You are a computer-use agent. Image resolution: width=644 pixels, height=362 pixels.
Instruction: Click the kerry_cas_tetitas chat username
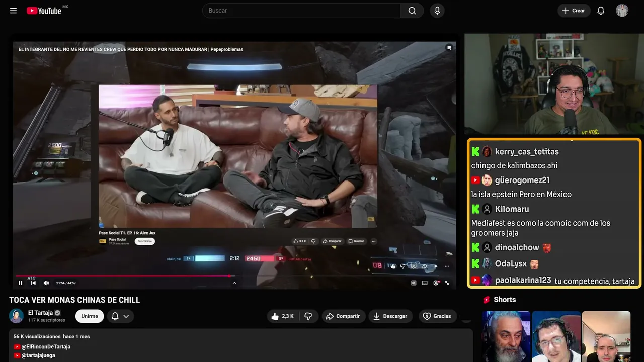tap(527, 152)
